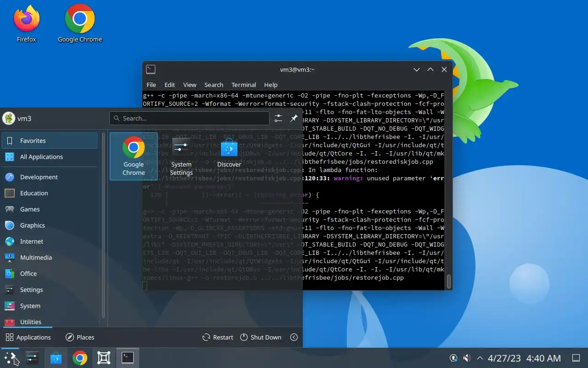Switch to the Places tab
Viewport: 588px width, 368px height.
click(x=80, y=337)
